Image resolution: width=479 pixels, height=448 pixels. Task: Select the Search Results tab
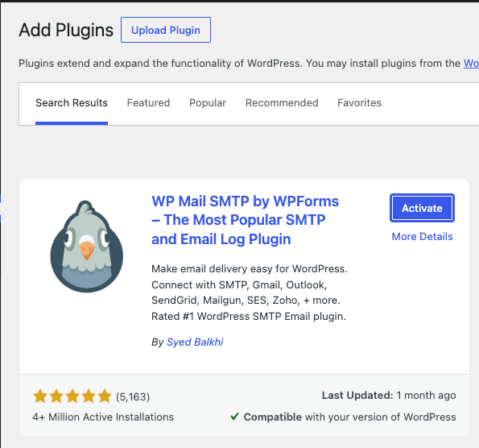72,103
